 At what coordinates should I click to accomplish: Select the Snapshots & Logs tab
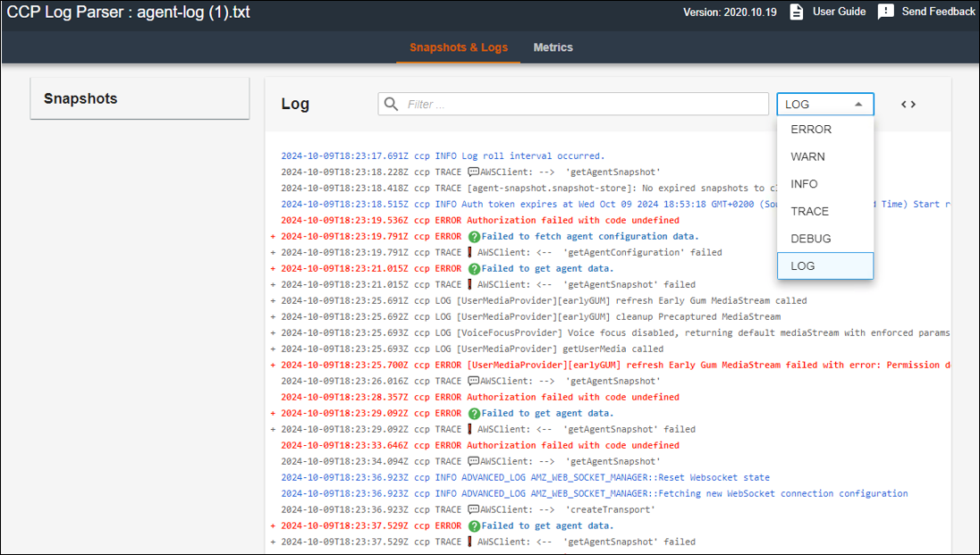pyautogui.click(x=458, y=47)
